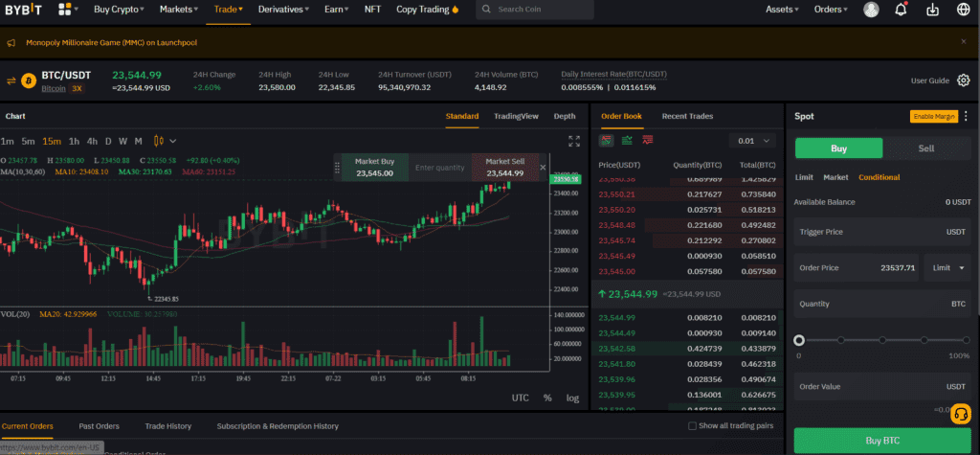Grab the quick-trade panel drag handle
This screenshot has width=980, height=455.
[338, 168]
